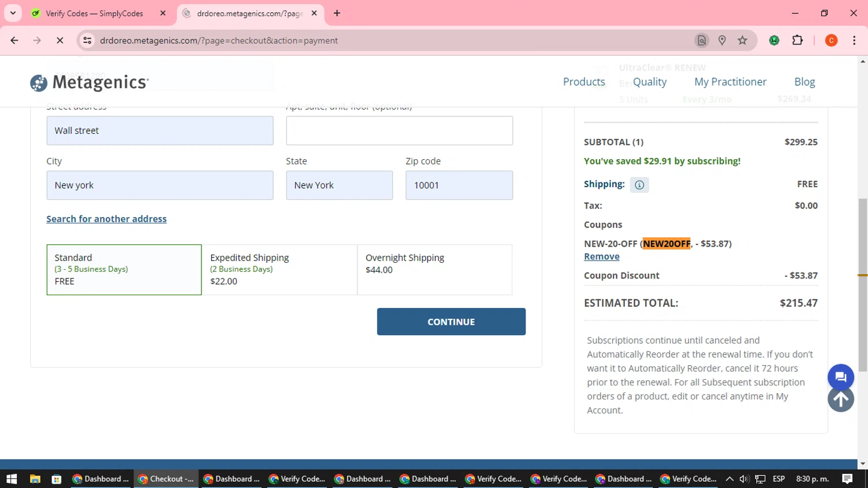Open the tab search dropdown arrow

[x=13, y=13]
